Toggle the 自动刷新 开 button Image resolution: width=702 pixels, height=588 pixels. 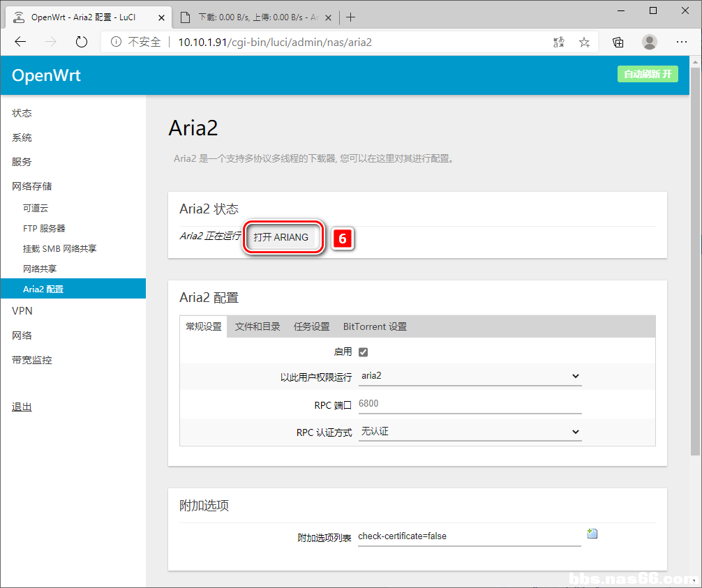click(648, 74)
